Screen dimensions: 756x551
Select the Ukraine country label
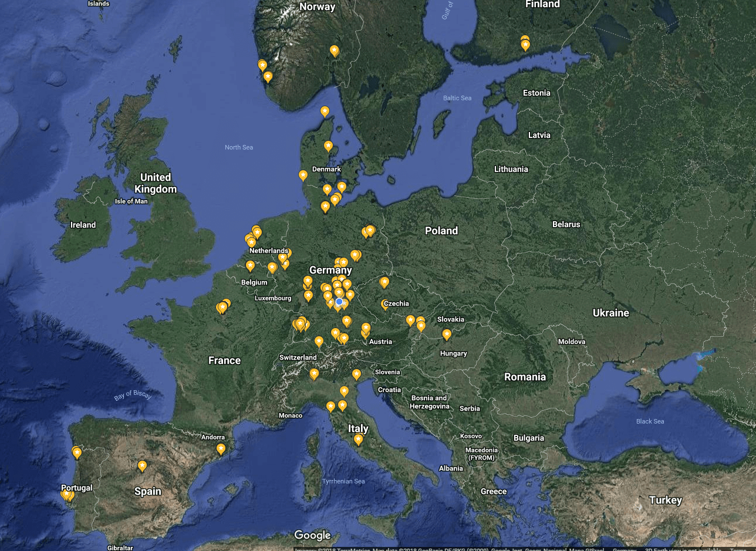pos(610,313)
